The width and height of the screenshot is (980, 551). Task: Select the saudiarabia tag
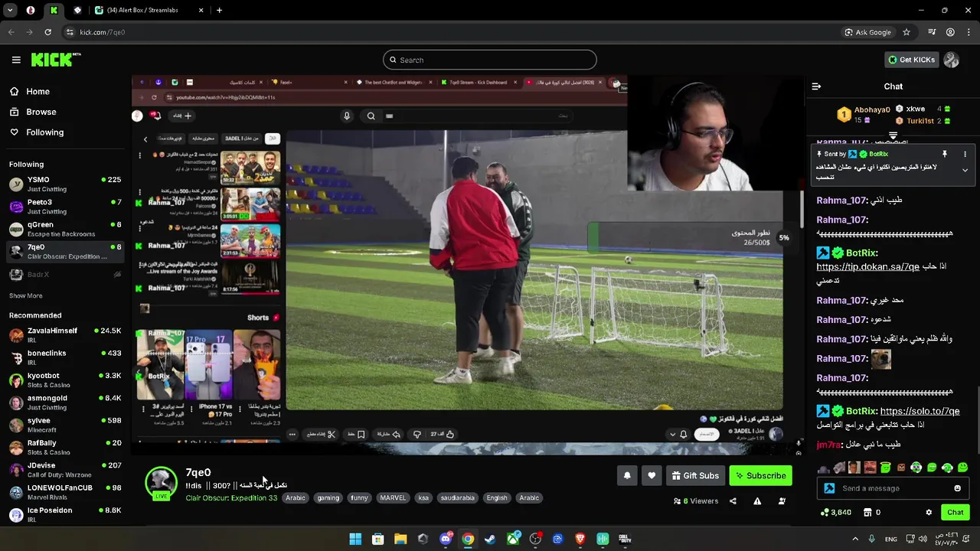(x=458, y=498)
